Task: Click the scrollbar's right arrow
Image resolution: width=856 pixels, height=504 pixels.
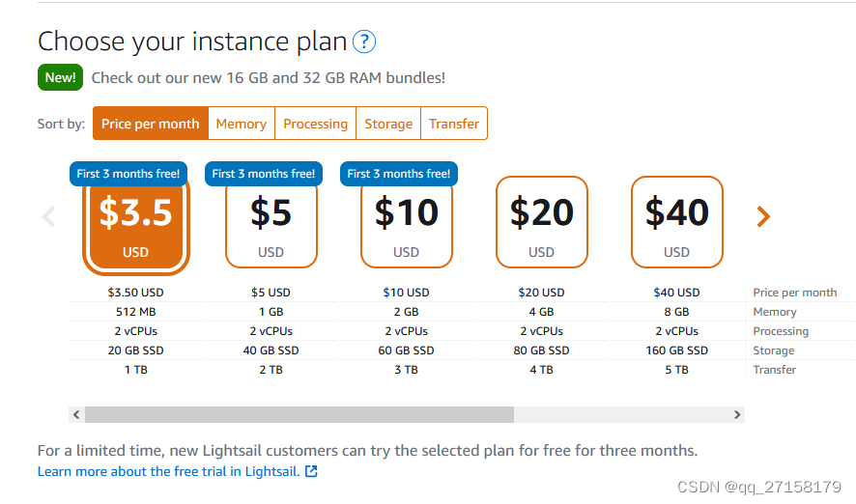Action: pos(737,414)
